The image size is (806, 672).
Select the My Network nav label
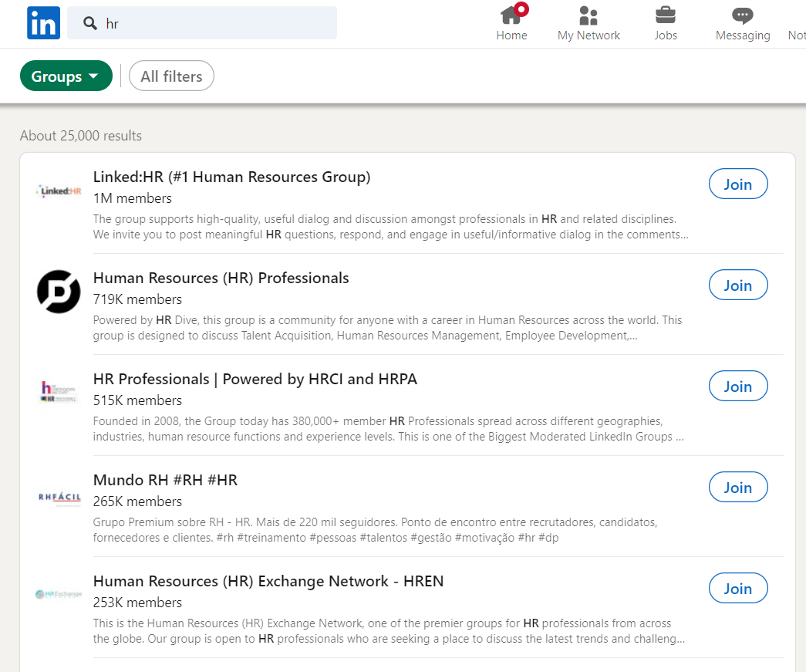[588, 35]
